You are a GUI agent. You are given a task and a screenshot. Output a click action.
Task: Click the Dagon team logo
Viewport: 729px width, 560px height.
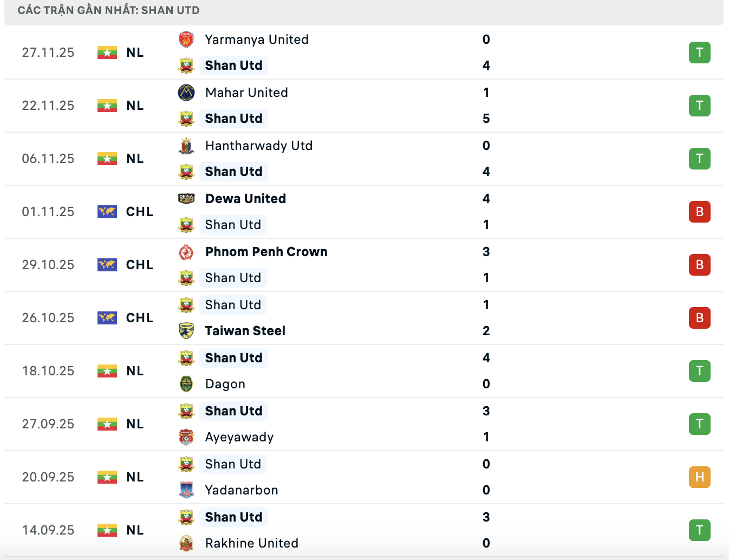[186, 384]
